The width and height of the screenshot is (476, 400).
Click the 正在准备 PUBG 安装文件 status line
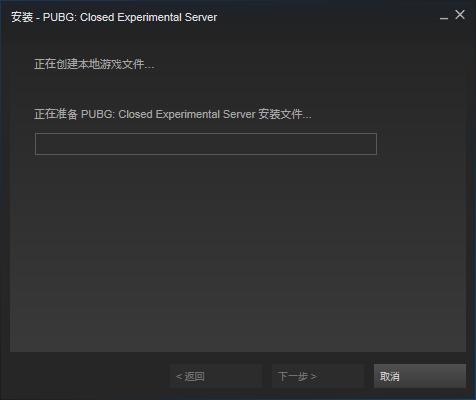click(173, 114)
